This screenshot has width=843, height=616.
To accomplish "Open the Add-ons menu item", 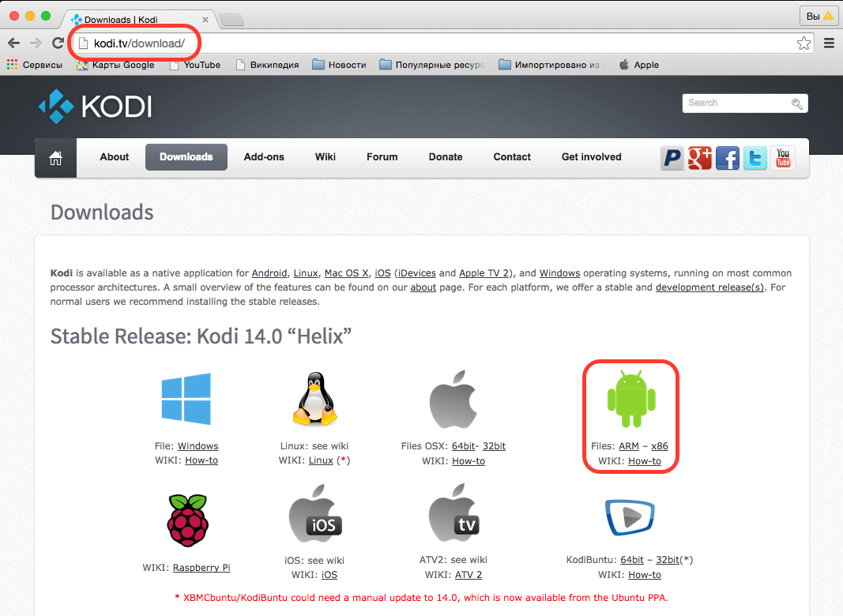I will point(264,157).
